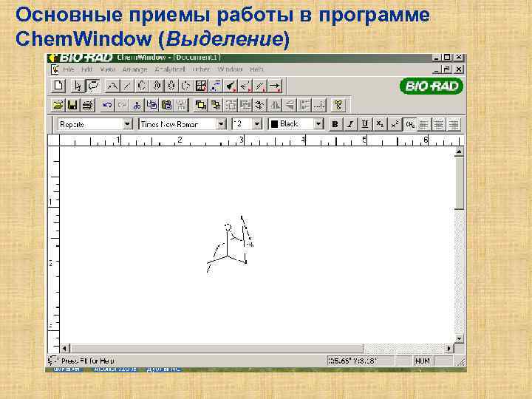This screenshot has height=399, width=532.
Task: Click the scroll right arrow
Action: coord(449,348)
